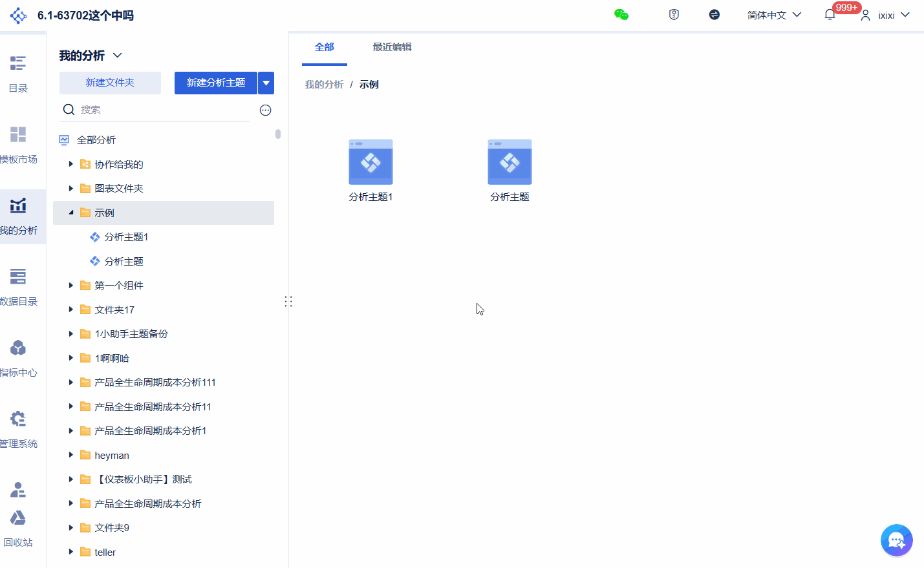Open the 我的分析 sidebar section
The image size is (924, 568).
click(x=18, y=216)
